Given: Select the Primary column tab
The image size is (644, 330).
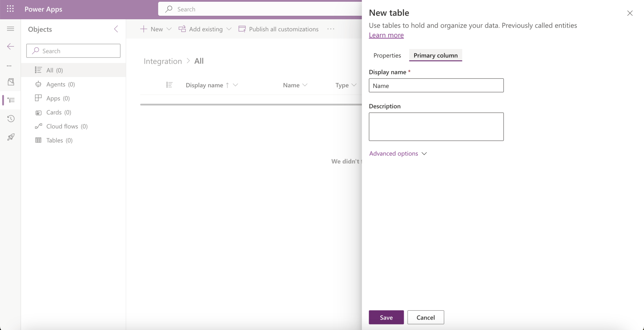Looking at the screenshot, I should [435, 55].
